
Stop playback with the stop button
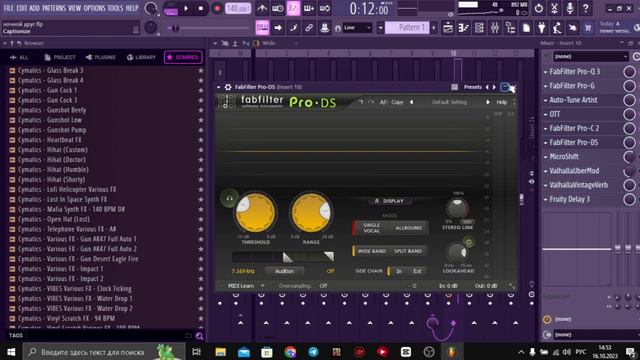pyautogui.click(x=201, y=8)
